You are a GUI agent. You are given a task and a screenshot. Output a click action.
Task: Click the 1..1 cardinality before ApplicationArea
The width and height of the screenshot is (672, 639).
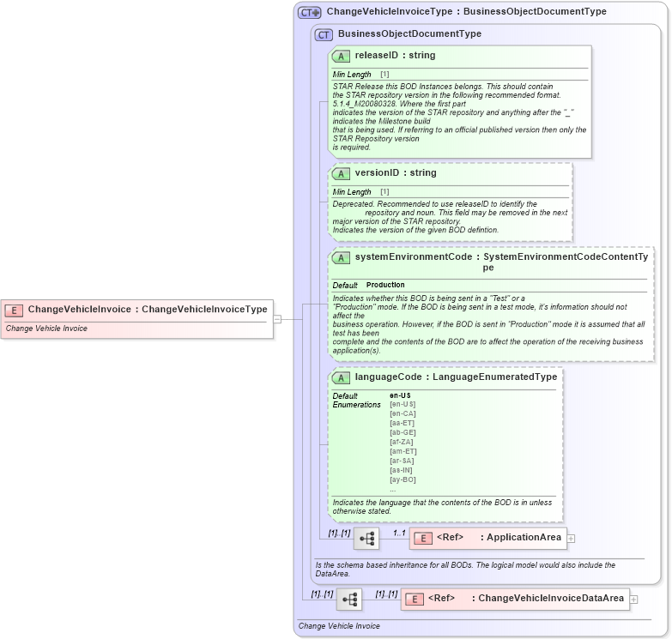tap(399, 534)
